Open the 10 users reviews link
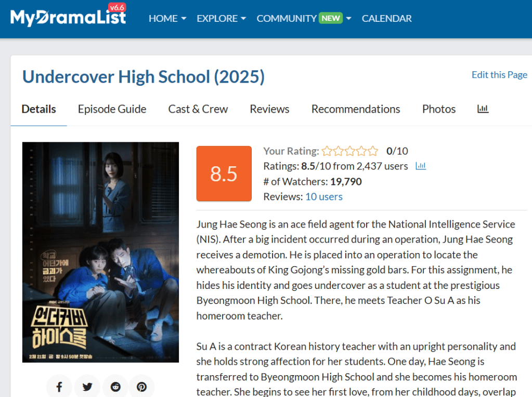 point(324,196)
